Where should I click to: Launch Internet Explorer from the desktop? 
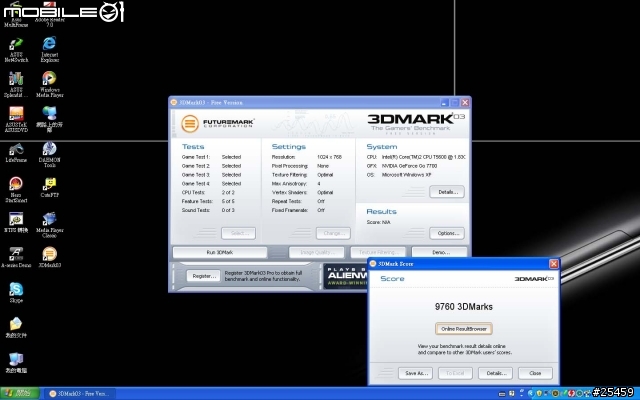pos(49,49)
